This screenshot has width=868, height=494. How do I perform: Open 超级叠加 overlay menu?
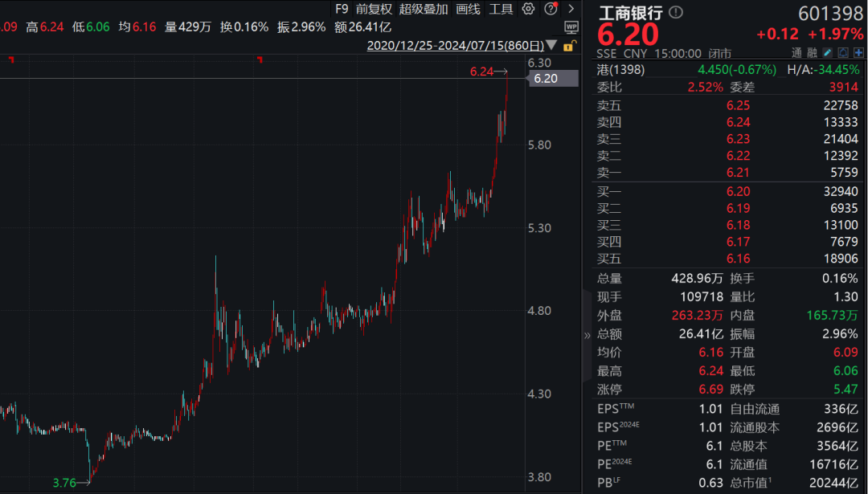click(424, 9)
